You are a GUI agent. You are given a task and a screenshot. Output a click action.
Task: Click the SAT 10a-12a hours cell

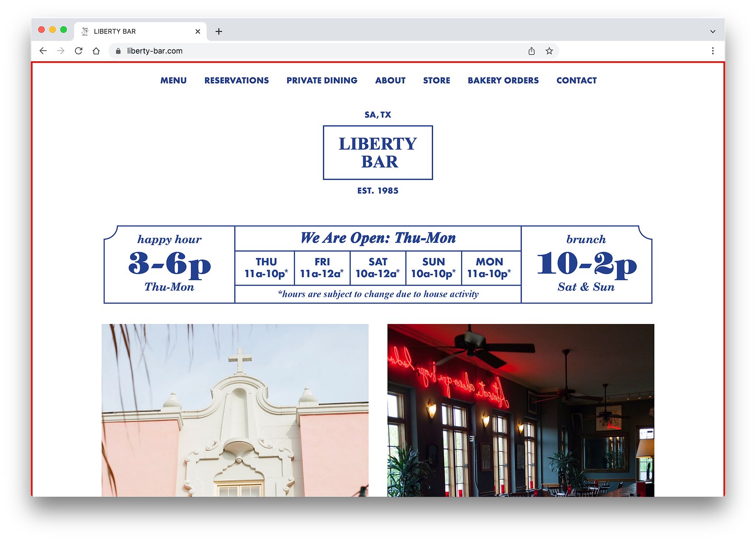pos(378,268)
